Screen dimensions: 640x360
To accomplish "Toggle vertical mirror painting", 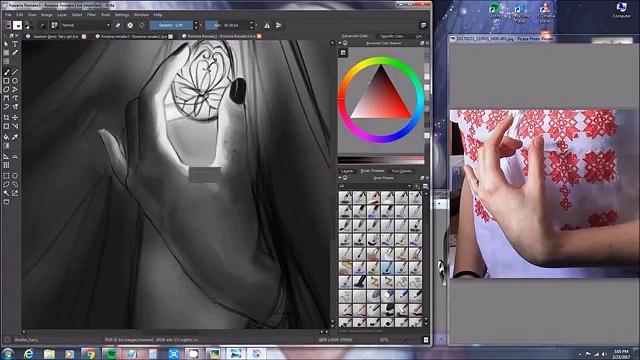I will (x=279, y=25).
